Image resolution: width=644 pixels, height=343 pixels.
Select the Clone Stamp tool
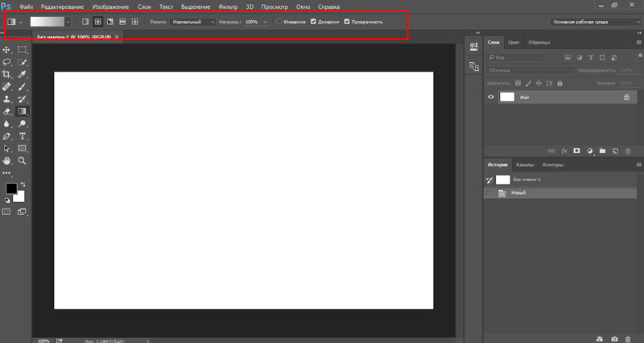tap(6, 99)
